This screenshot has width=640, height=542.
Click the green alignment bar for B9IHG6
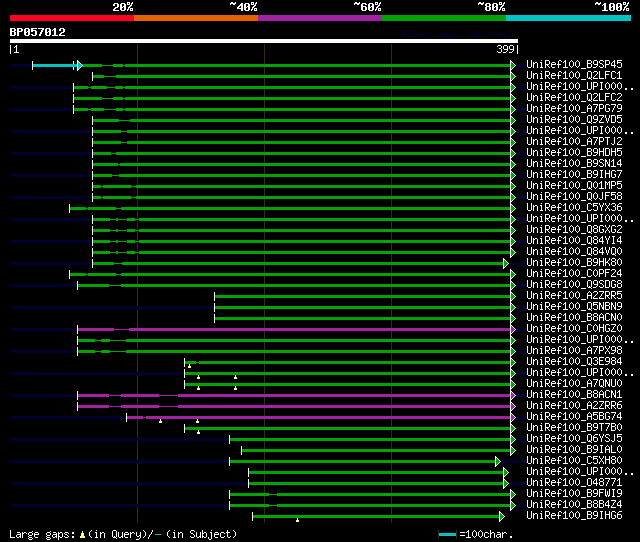click(376, 517)
